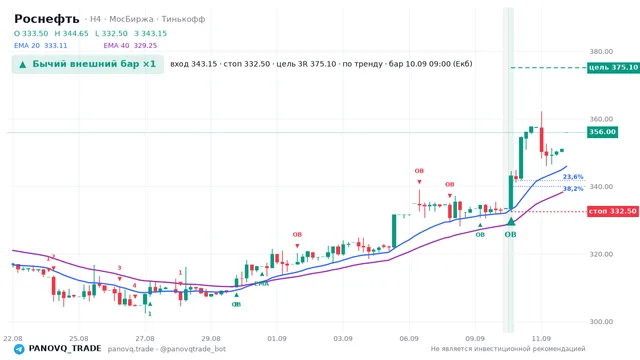Viewport: 640px width, 360px height.
Task: Click the 360.00 price axis label
Action: 601,119
